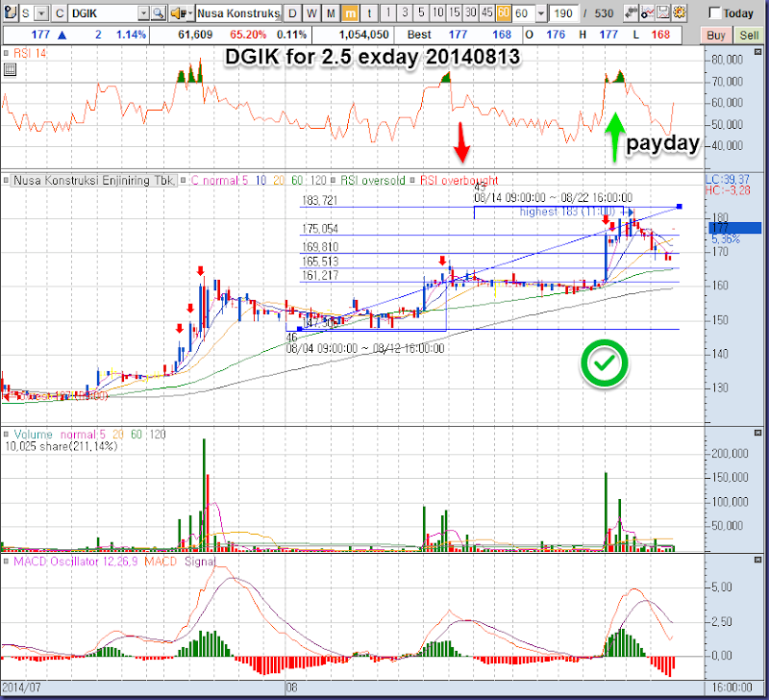This screenshot has height=700, width=769.
Task: Select the 15 minute interval button
Action: 454,12
